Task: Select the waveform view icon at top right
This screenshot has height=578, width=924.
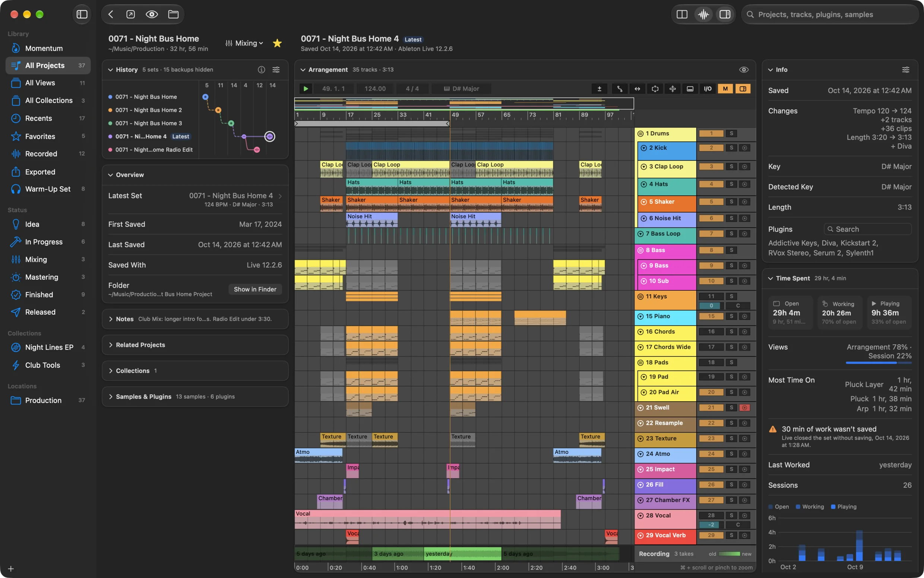Action: tap(703, 15)
